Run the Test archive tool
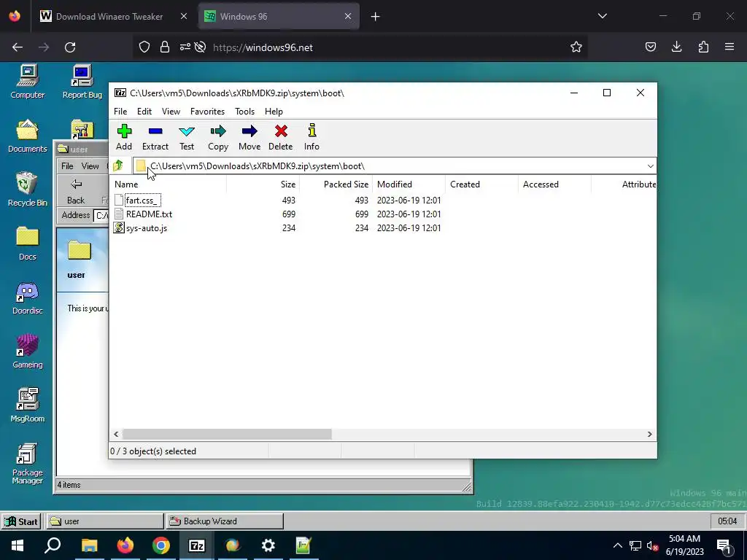 pos(187,137)
